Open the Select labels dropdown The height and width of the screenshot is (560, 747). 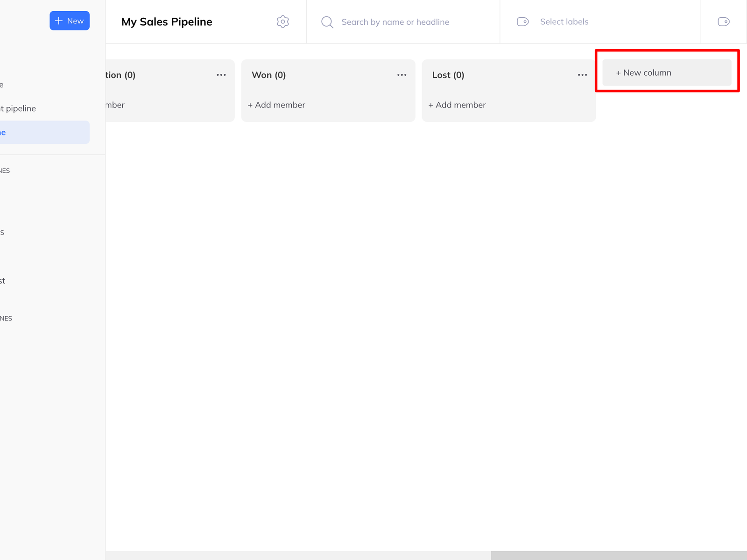(x=600, y=21)
